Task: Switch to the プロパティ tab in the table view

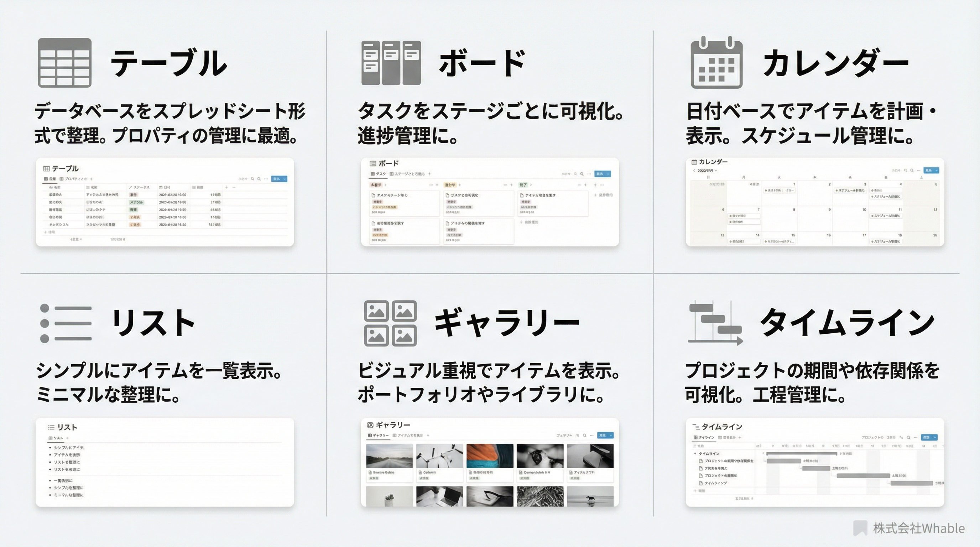Action: tap(74, 179)
